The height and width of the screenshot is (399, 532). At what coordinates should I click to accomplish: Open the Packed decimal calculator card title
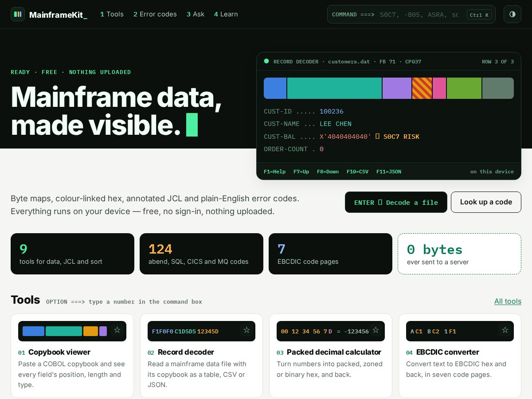pos(334,352)
